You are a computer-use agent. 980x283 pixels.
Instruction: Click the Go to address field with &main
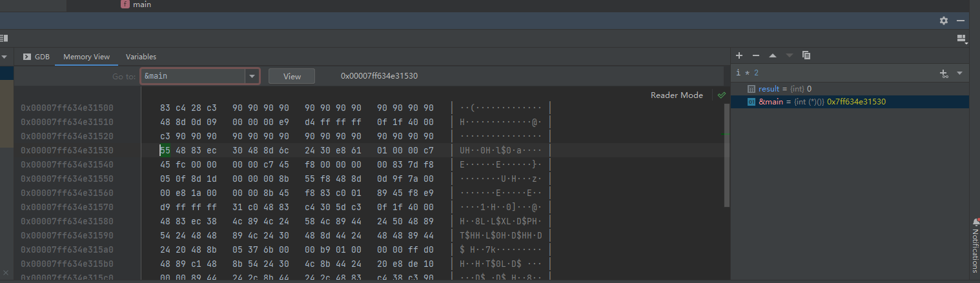point(192,76)
